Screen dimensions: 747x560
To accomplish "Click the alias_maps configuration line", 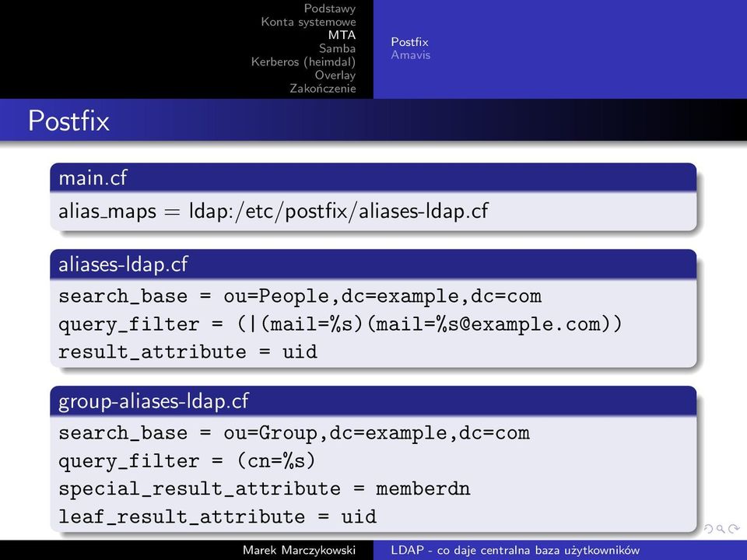I will point(273,212).
